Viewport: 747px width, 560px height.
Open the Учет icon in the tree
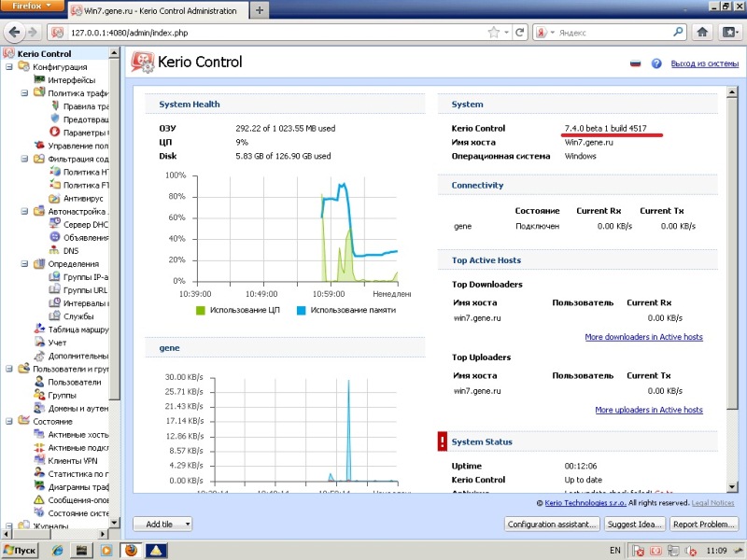tap(39, 343)
